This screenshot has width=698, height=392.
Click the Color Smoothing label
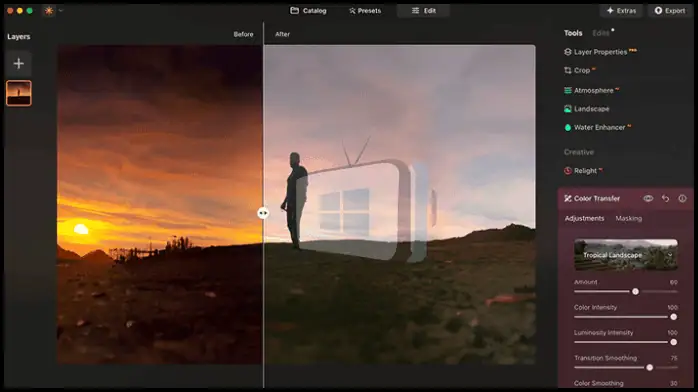click(599, 383)
